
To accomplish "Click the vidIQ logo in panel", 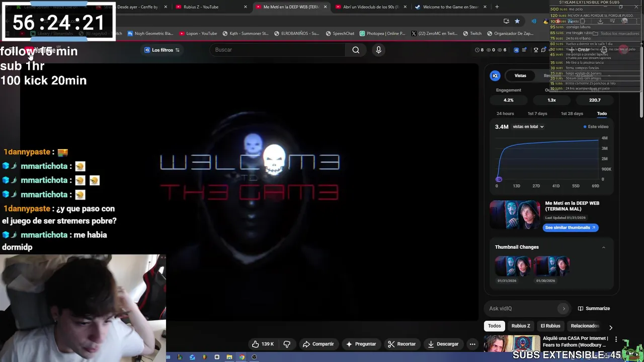I will tap(495, 75).
